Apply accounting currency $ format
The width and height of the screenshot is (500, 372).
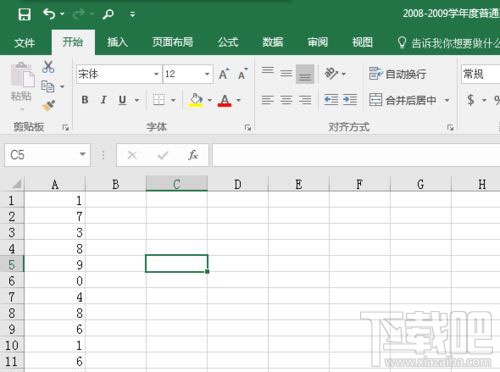470,100
